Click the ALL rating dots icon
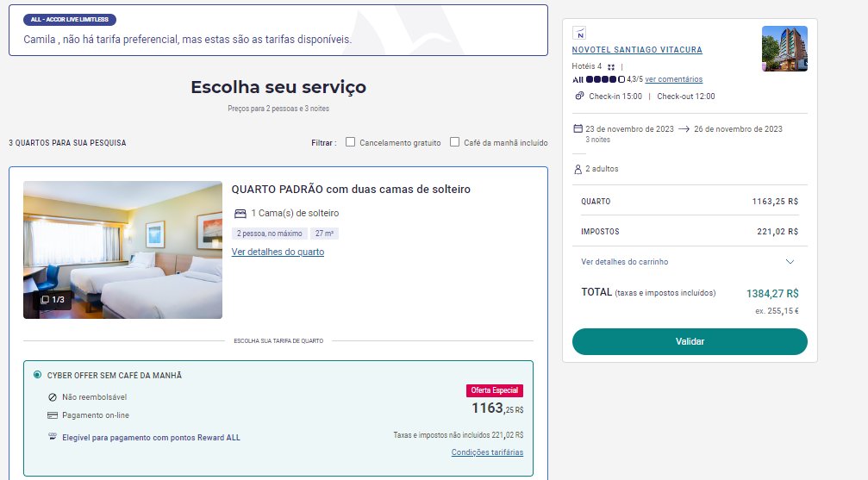 pos(605,79)
